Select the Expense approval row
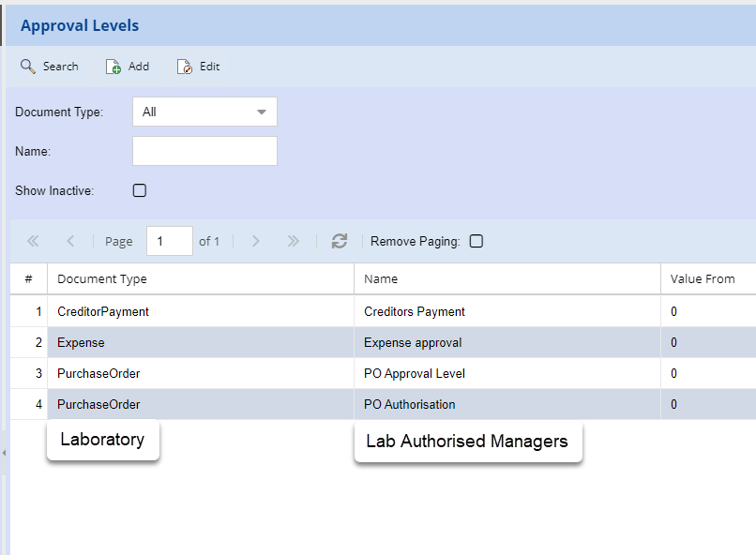756x555 pixels. pyautogui.click(x=413, y=342)
